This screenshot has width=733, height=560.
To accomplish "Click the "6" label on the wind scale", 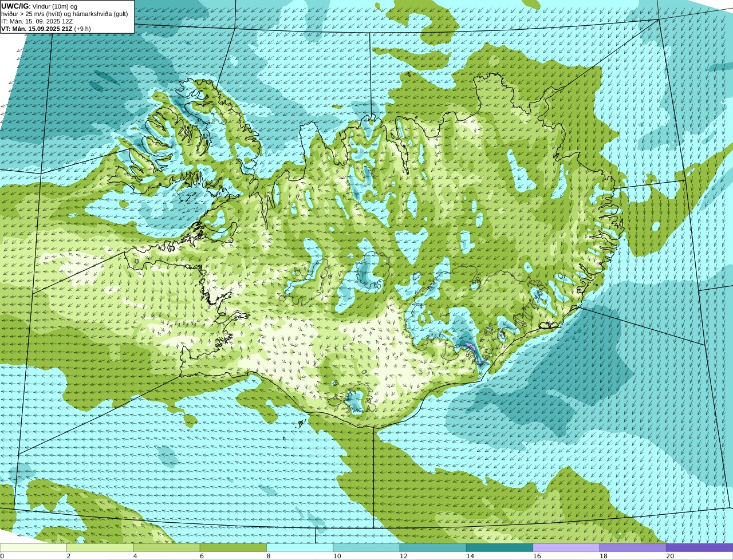I will point(202,556).
